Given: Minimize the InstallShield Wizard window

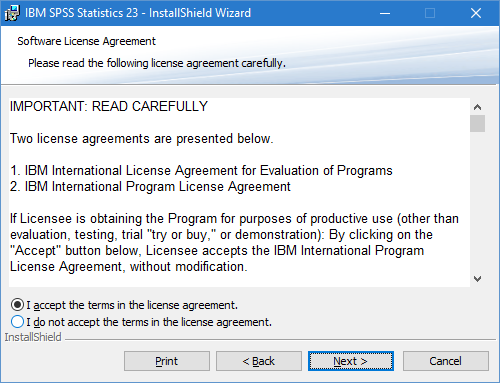Looking at the screenshot, I should [x=385, y=13].
